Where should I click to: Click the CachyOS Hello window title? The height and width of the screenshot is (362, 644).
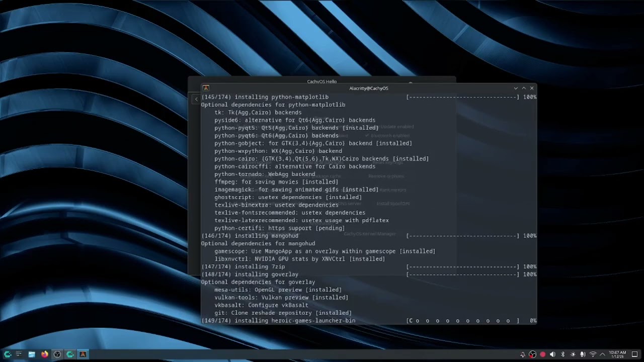click(x=321, y=81)
